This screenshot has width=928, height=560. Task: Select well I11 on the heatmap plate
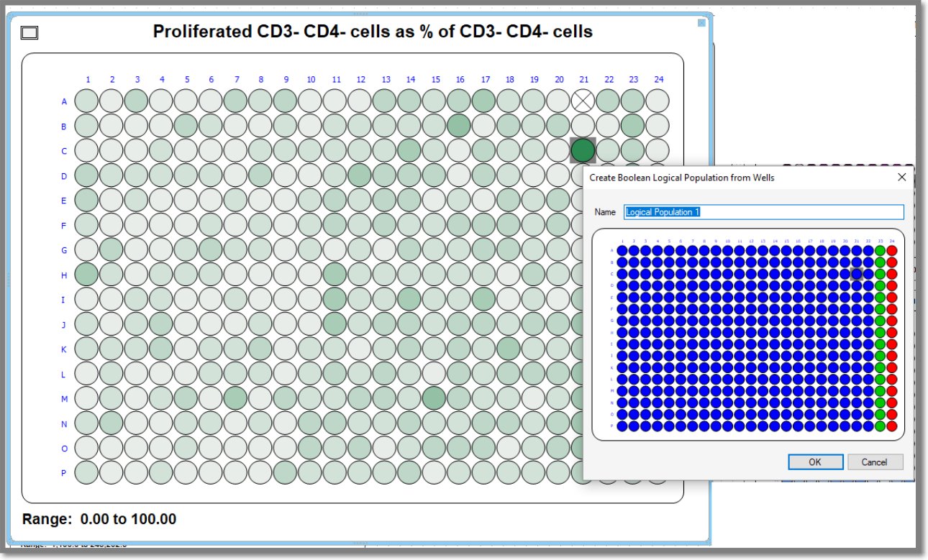(335, 300)
